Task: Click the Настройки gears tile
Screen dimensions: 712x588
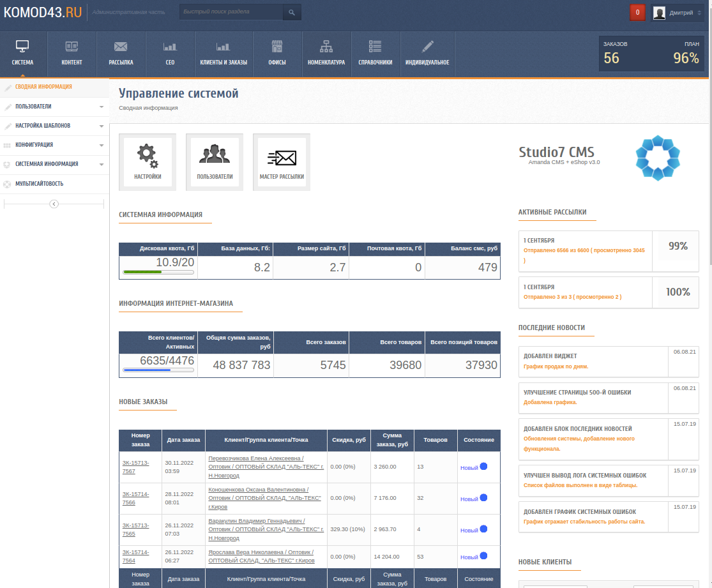Action: [x=148, y=162]
